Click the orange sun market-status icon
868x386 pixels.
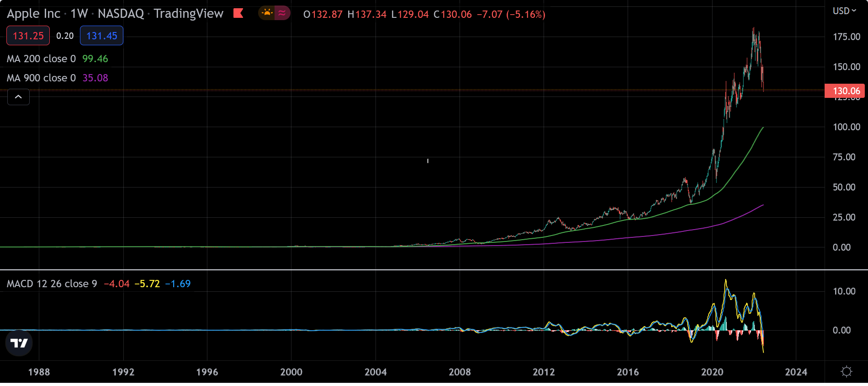click(x=267, y=13)
